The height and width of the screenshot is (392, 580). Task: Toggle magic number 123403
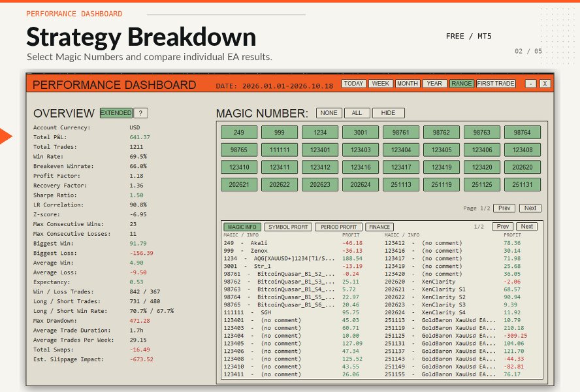pos(361,150)
